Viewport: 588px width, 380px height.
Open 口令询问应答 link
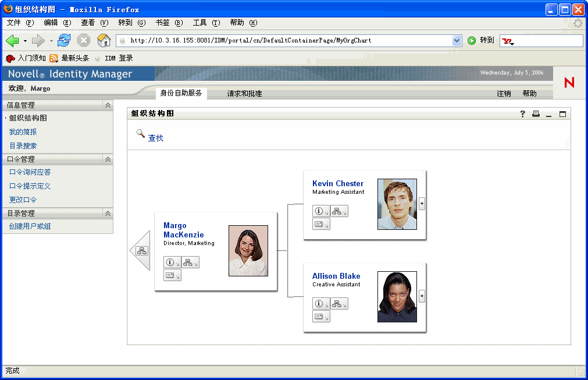pyautogui.click(x=30, y=172)
